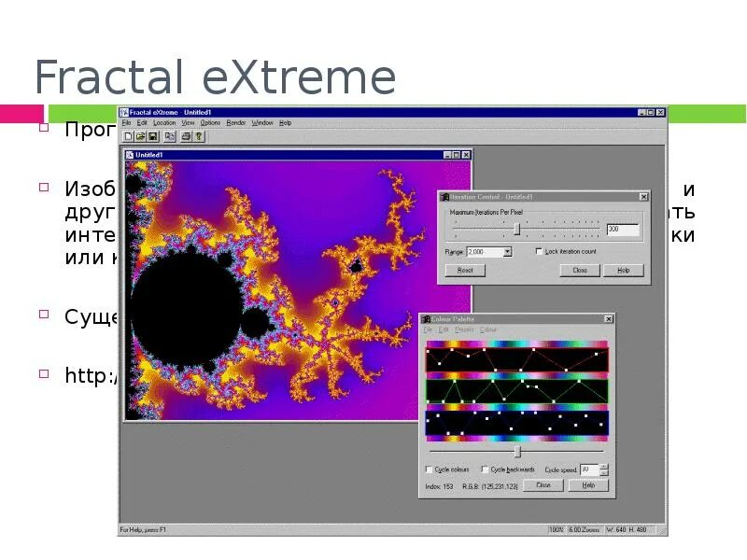Image resolution: width=747 pixels, height=560 pixels.
Task: Expand the Range dropdown showing 2,000
Action: [507, 251]
